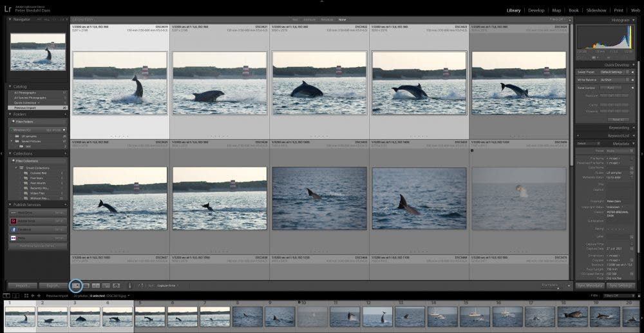The image size is (644, 333).
Task: Open the Print module
Action: (x=618, y=10)
